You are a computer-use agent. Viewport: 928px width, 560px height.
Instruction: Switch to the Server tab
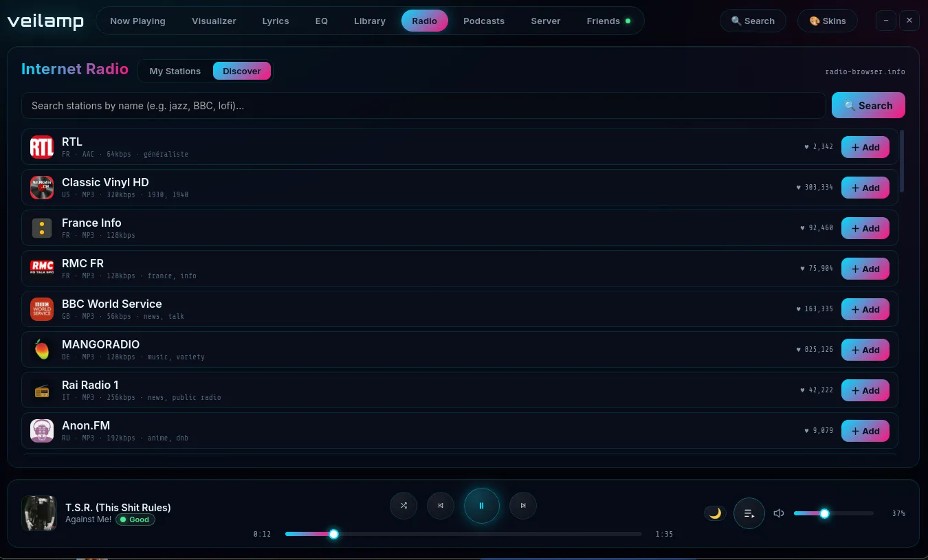(546, 21)
